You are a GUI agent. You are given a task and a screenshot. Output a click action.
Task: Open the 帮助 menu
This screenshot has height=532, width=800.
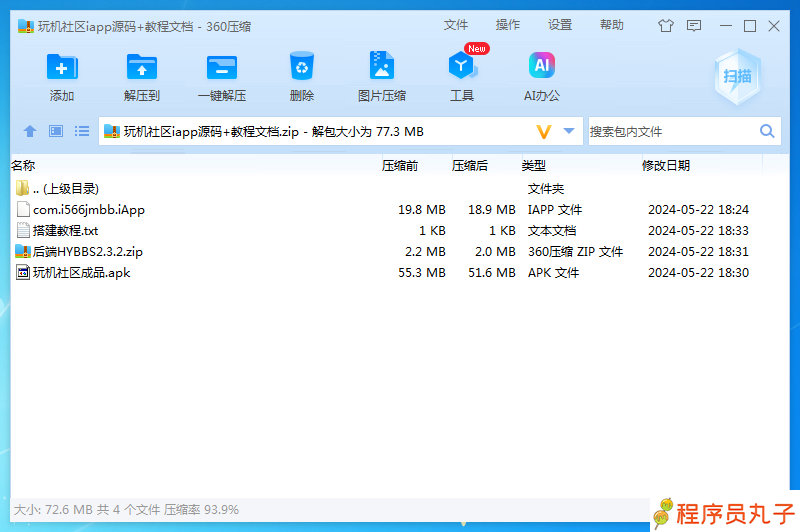click(612, 25)
